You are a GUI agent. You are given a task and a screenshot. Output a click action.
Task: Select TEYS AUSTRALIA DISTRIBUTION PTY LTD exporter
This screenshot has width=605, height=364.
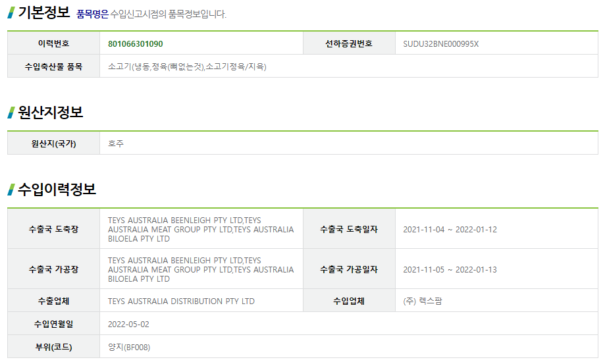click(x=181, y=301)
